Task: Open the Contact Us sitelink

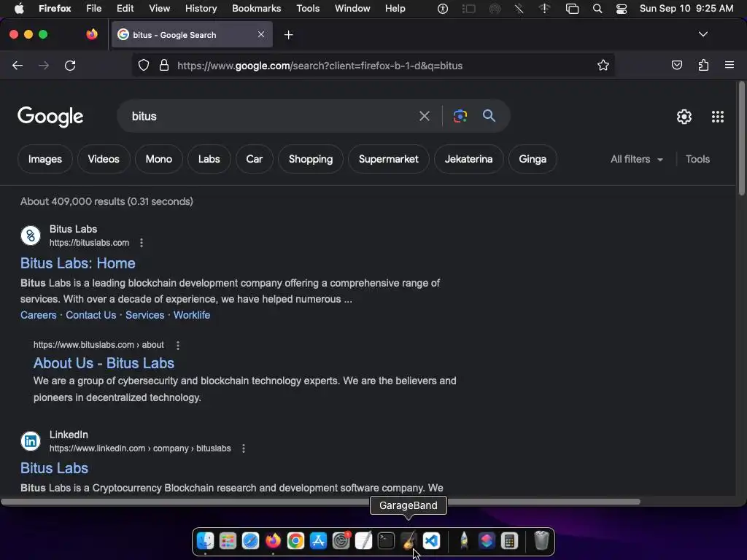Action: click(x=91, y=315)
